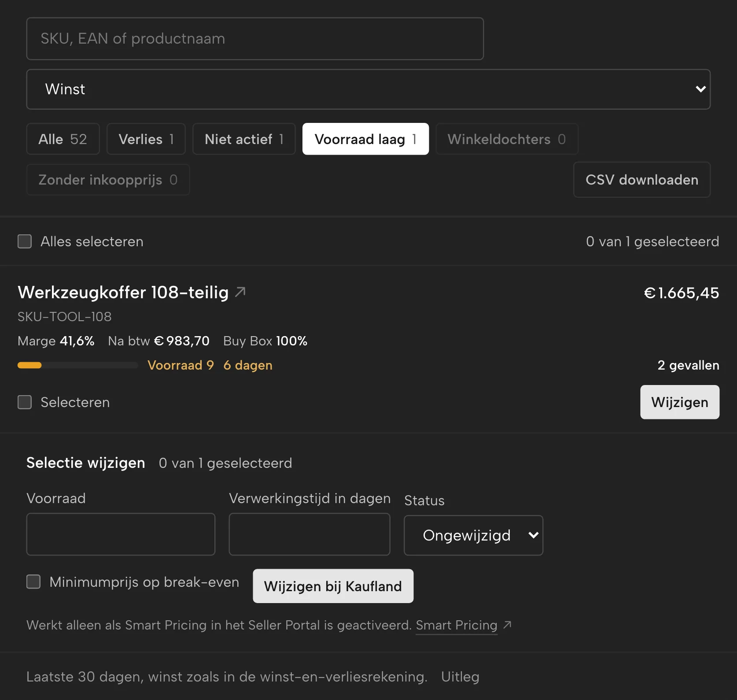Open the Uitleg explanation link
Image resolution: width=737 pixels, height=700 pixels.
click(460, 677)
